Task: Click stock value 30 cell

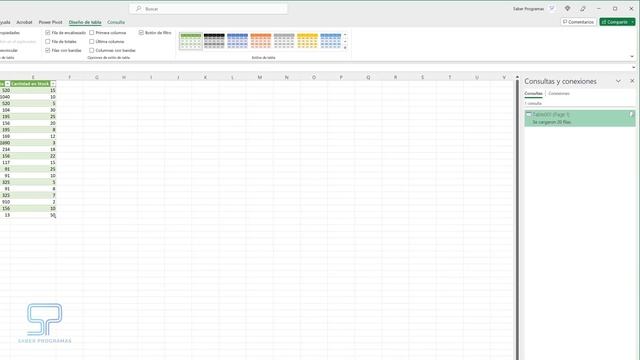Action: click(x=33, y=110)
